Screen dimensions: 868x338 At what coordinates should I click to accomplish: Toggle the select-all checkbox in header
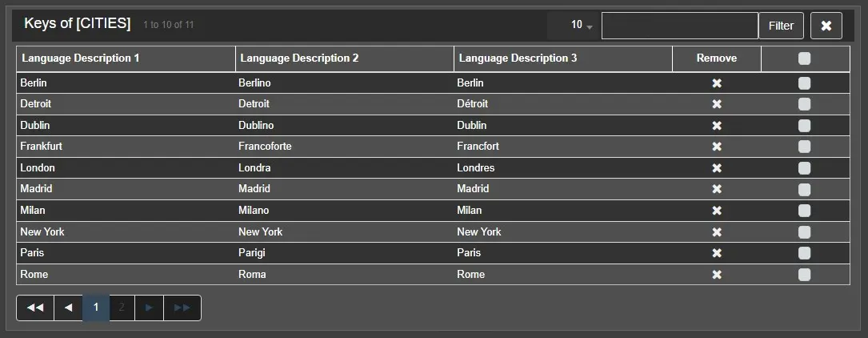pos(804,58)
